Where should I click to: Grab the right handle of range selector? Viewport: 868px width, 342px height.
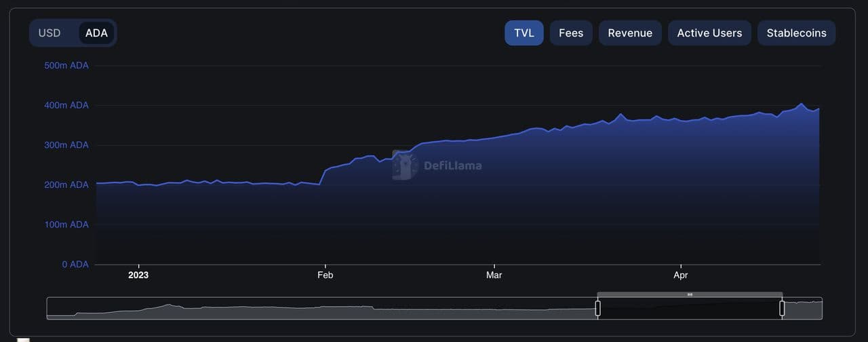pos(782,308)
